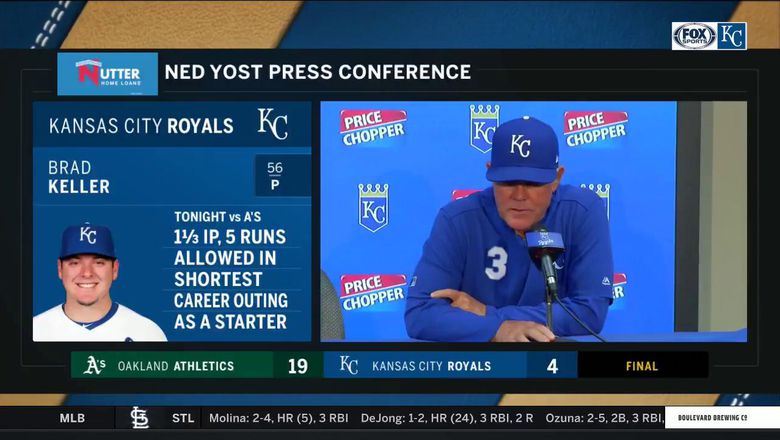Viewport: 780px width, 440px height.
Task: Click the top-left Price Chopper backdrop logo
Action: [373, 127]
